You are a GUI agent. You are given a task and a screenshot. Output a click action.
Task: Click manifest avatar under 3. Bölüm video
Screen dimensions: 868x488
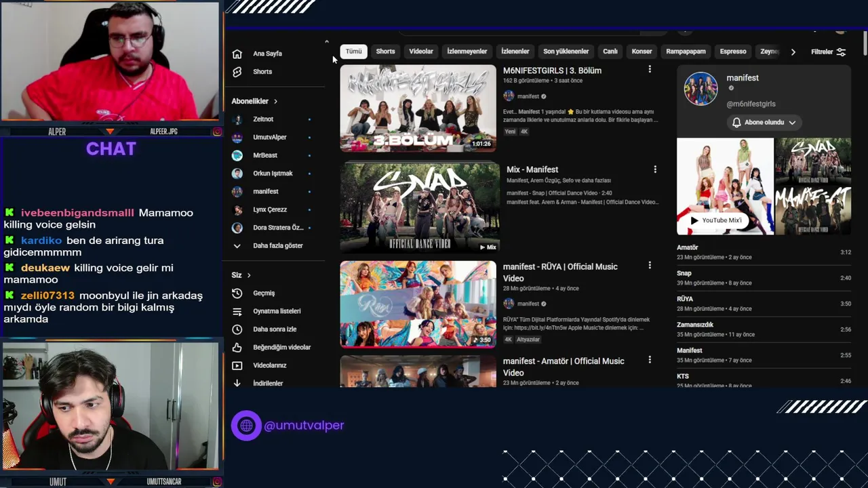pos(509,96)
